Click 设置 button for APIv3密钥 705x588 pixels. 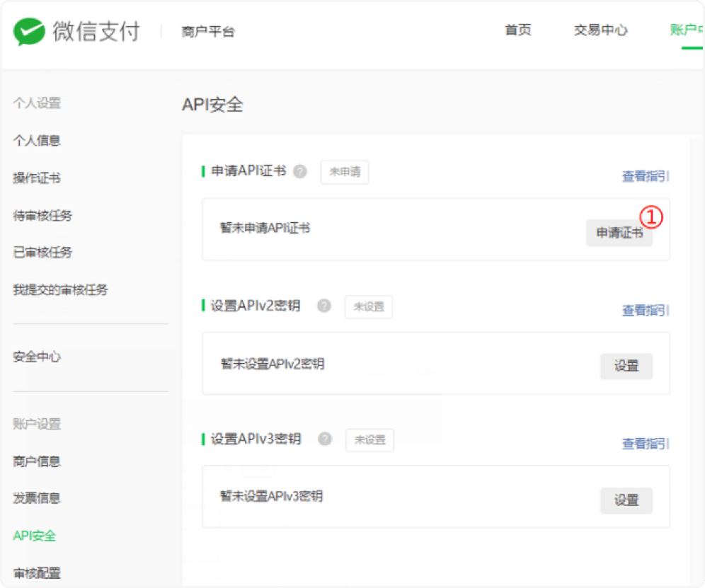point(626,500)
